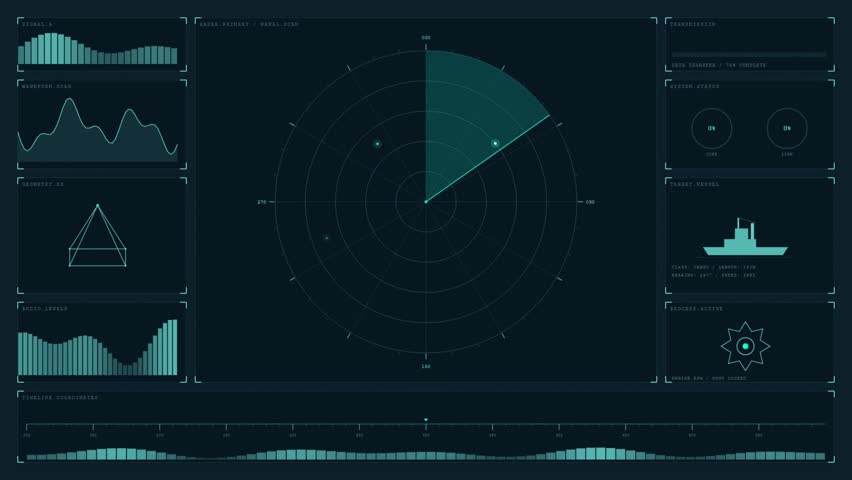
Task: Click the data transfer complete status text
Action: click(x=719, y=65)
